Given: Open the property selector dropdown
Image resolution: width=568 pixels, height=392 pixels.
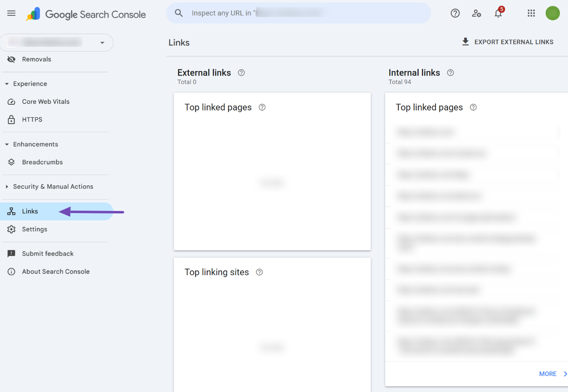Looking at the screenshot, I should coord(56,43).
